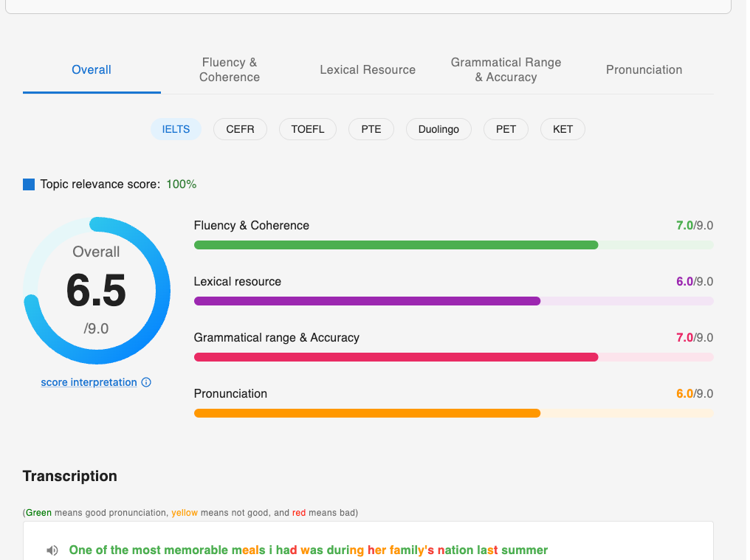Click the Grammatical range score 7.0/9.0

point(695,337)
